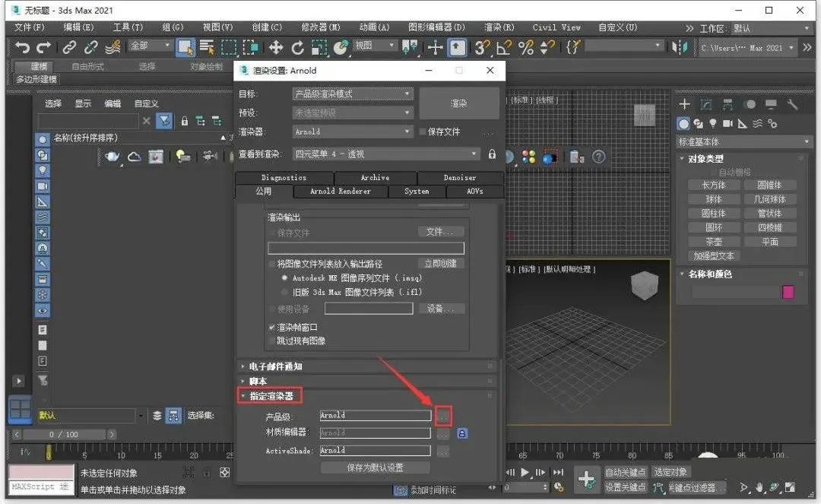Toggle the 自动关键点 button
Image resolution: width=821 pixels, height=504 pixels.
(x=625, y=472)
